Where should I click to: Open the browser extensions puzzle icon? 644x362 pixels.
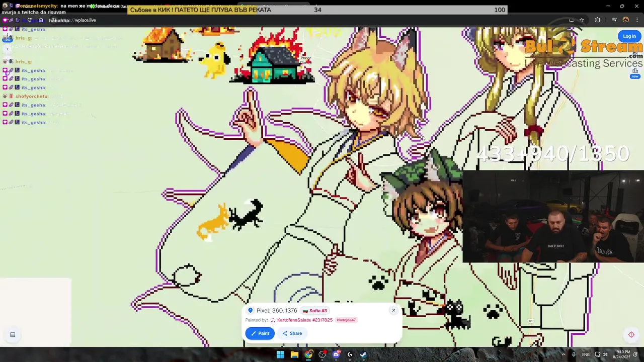pos(598,20)
